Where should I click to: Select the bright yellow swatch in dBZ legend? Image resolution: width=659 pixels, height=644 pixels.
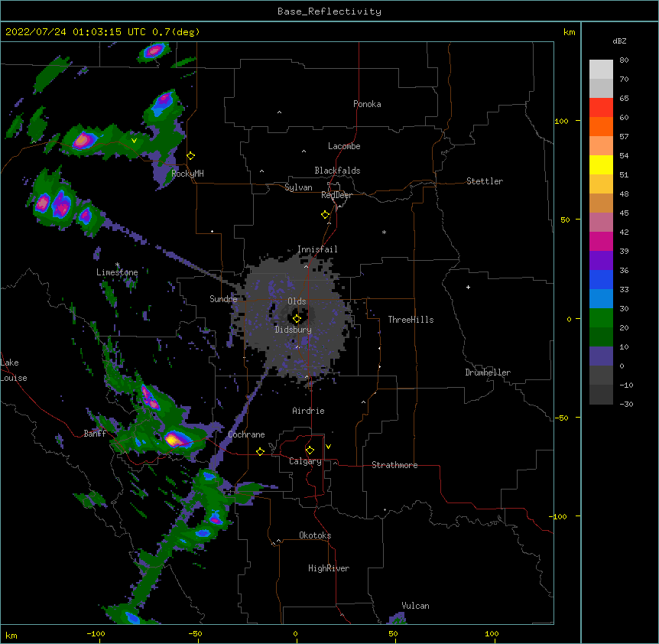601,164
